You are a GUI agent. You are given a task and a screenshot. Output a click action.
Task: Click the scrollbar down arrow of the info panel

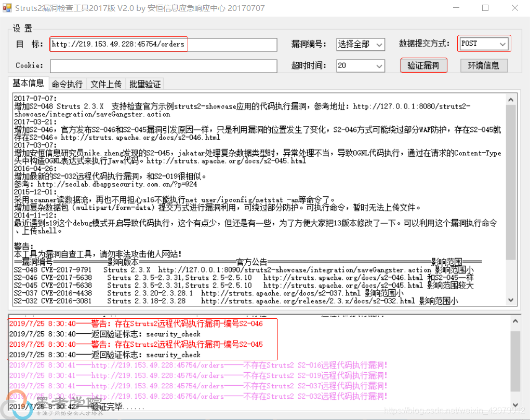click(511, 300)
